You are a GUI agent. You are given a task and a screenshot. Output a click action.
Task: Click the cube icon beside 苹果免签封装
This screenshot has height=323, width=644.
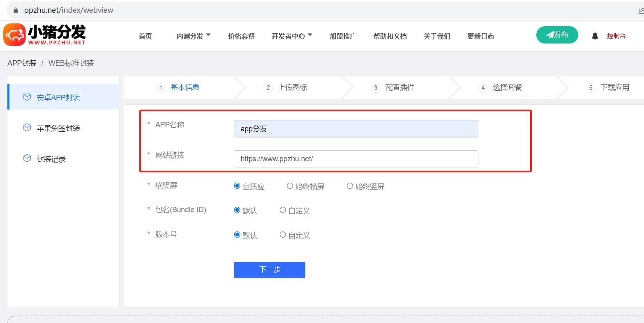[x=27, y=128]
